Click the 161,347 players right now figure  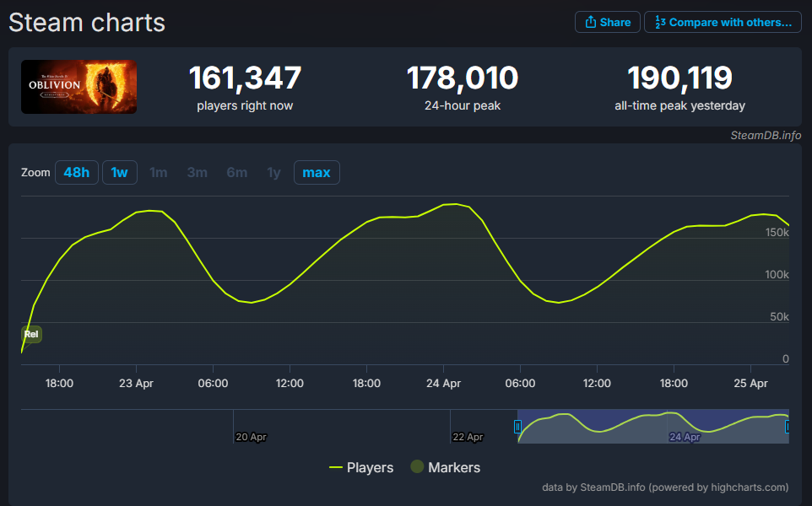coord(245,78)
